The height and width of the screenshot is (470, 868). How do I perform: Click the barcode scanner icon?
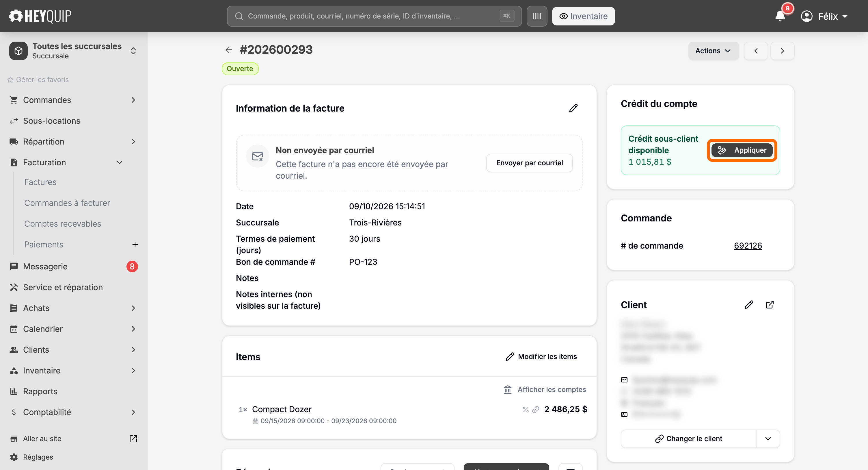click(x=537, y=16)
